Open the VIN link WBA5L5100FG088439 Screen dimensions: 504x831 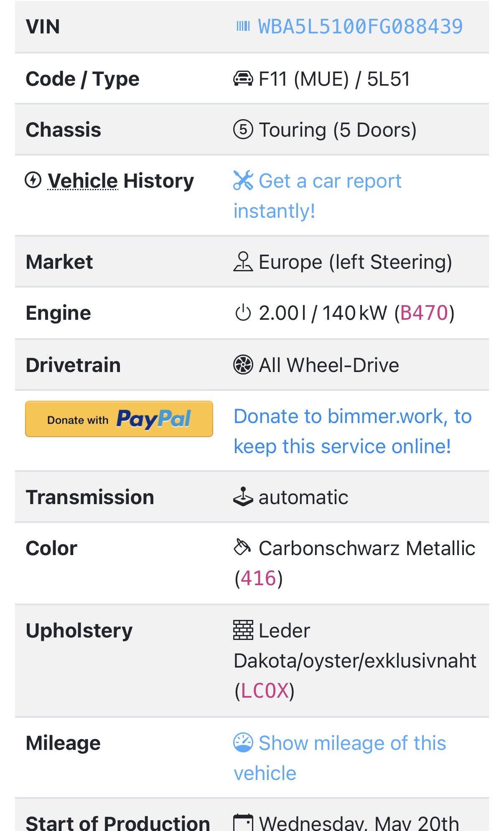pyautogui.click(x=360, y=27)
